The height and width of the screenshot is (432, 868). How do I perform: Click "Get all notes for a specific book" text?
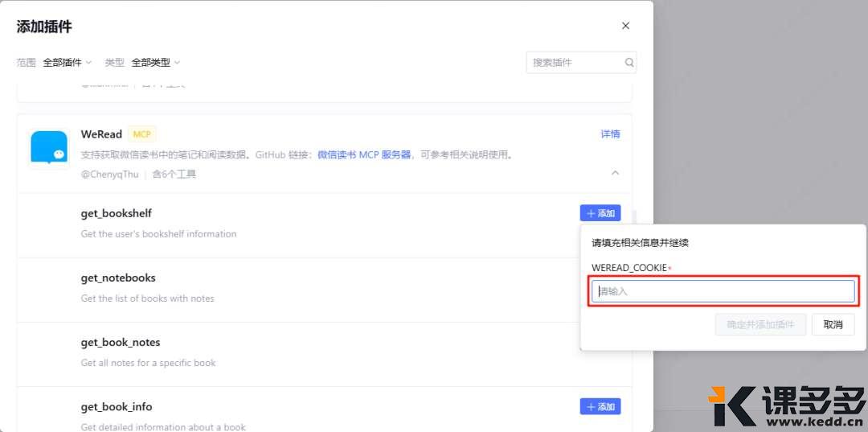[149, 363]
